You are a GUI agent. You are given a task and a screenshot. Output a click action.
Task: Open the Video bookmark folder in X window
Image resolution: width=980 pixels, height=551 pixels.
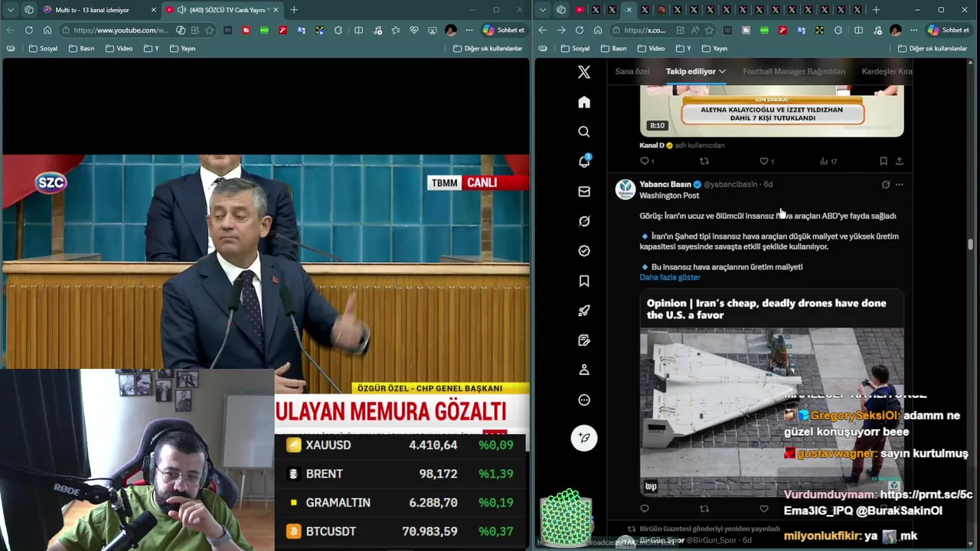(651, 48)
